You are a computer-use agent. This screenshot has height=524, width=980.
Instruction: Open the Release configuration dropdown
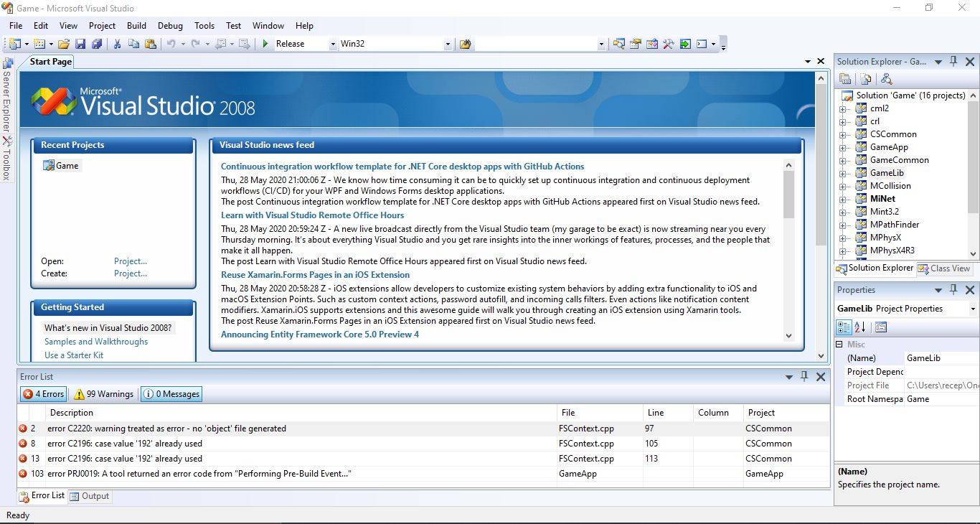[332, 44]
